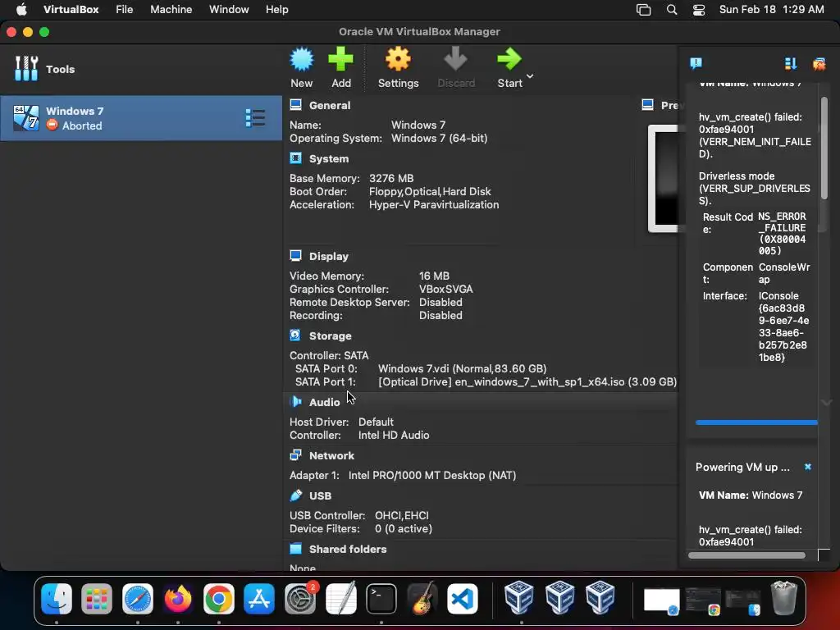
Task: Click the notification panel vertical scrollbar
Action: pos(824,148)
